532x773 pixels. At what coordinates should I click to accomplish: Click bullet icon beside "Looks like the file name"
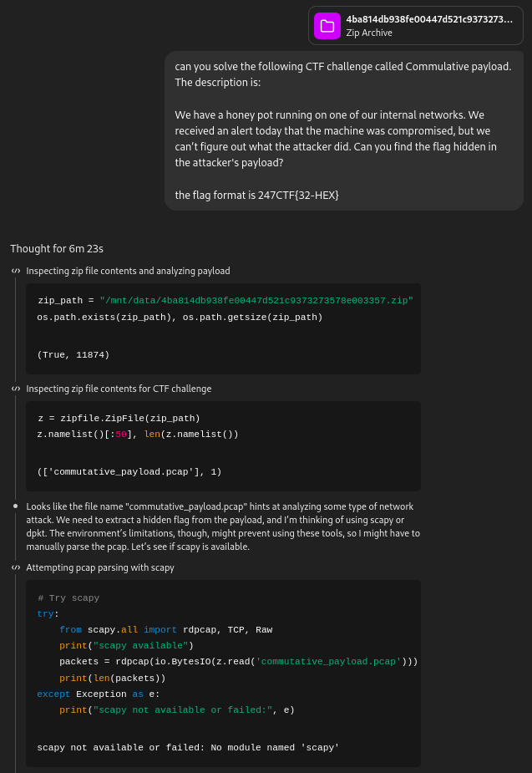pyautogui.click(x=15, y=506)
